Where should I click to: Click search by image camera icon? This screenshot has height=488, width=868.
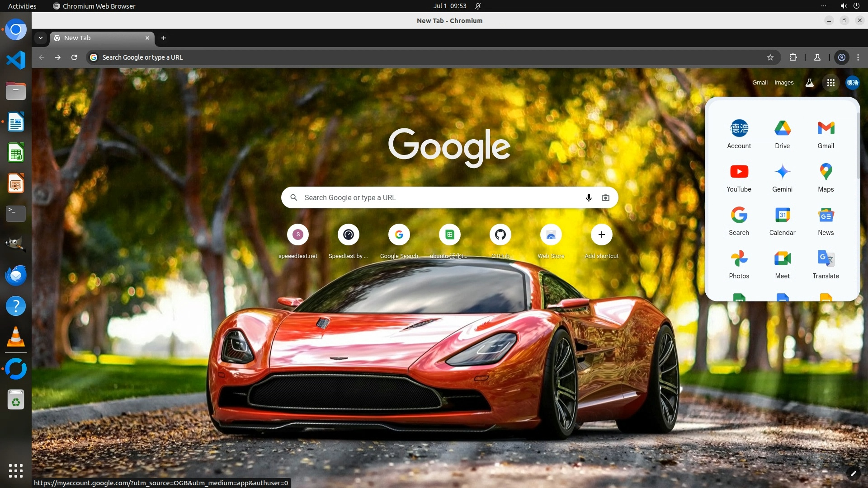[x=605, y=197]
